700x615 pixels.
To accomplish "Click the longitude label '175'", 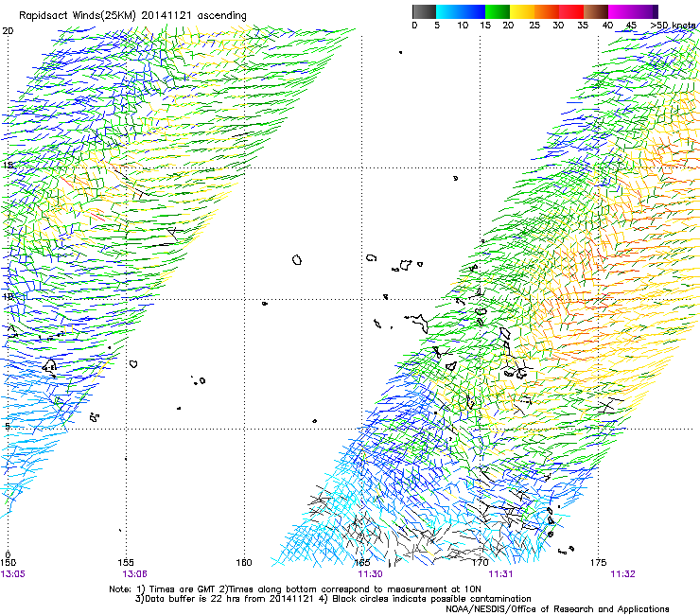I will 598,563.
